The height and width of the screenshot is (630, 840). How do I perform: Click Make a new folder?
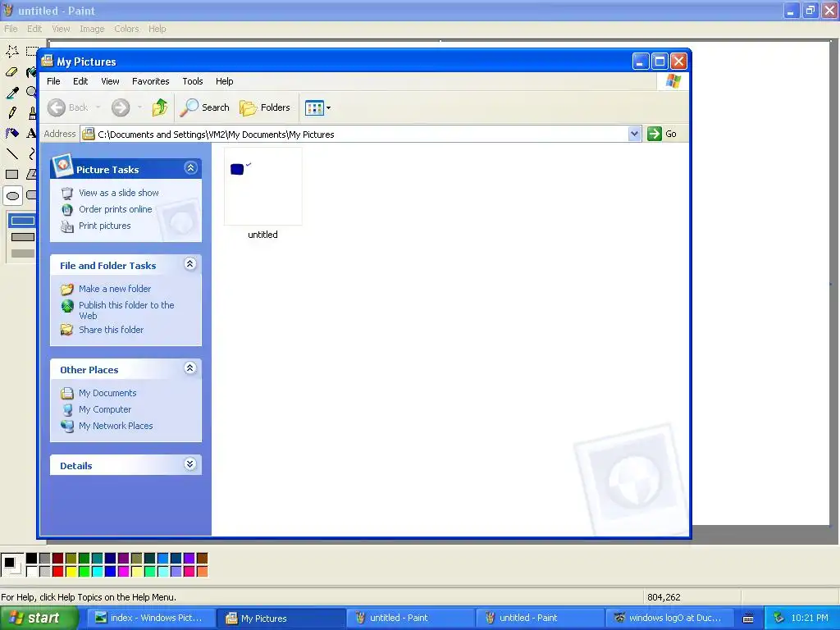pos(115,289)
